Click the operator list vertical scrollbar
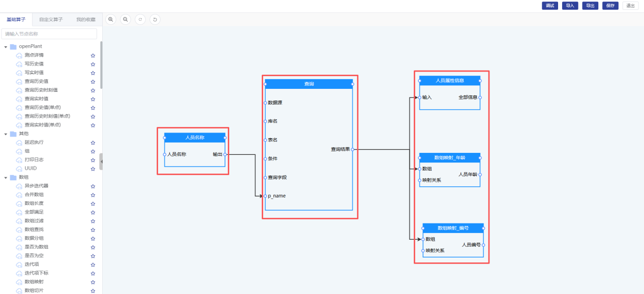Screen dimensions: 644x294 click(101, 66)
